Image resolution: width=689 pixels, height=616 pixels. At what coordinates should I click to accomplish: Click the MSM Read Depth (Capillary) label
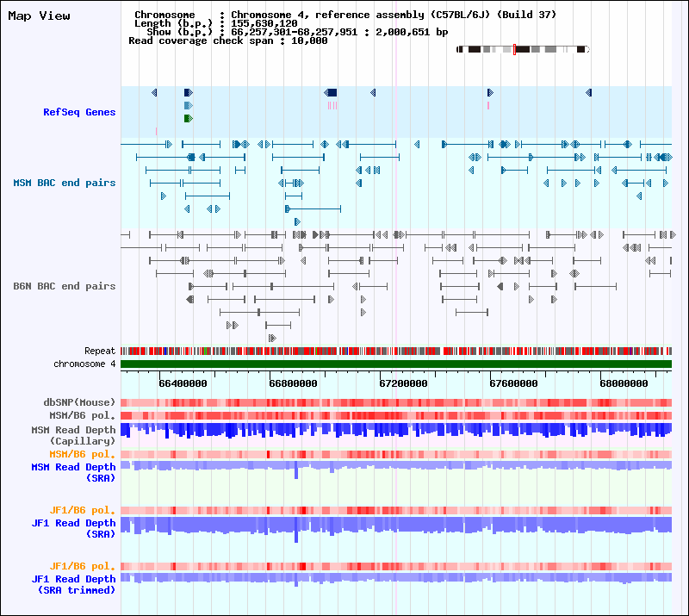(x=73, y=435)
